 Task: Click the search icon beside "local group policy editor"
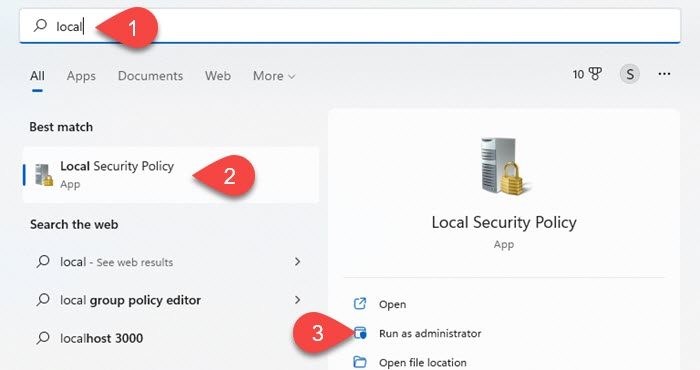[43, 299]
